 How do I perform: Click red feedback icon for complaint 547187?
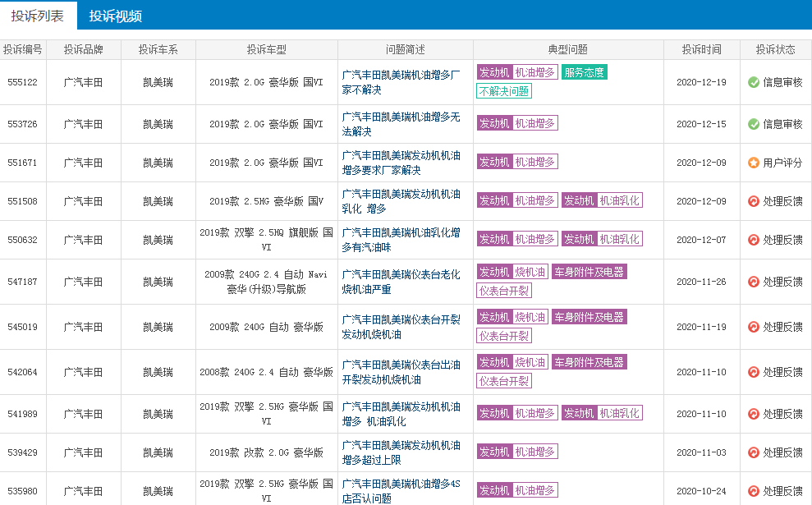[753, 282]
